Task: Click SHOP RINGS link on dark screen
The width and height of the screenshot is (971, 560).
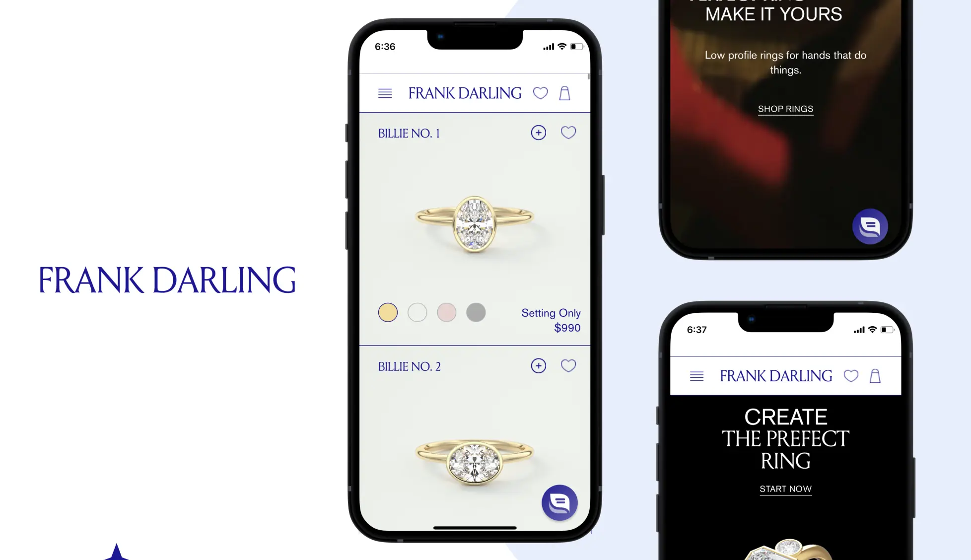Action: (x=786, y=109)
